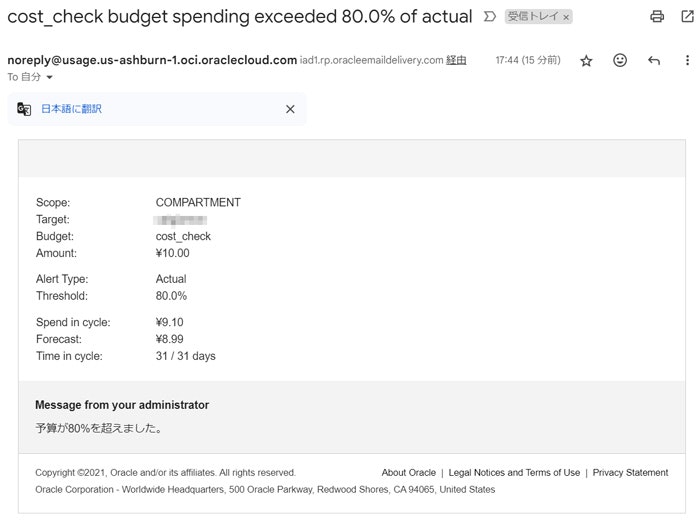Viewport: 700px width, 523px height.
Task: Click 日本語に翻訳 to translate the message
Action: click(x=71, y=109)
